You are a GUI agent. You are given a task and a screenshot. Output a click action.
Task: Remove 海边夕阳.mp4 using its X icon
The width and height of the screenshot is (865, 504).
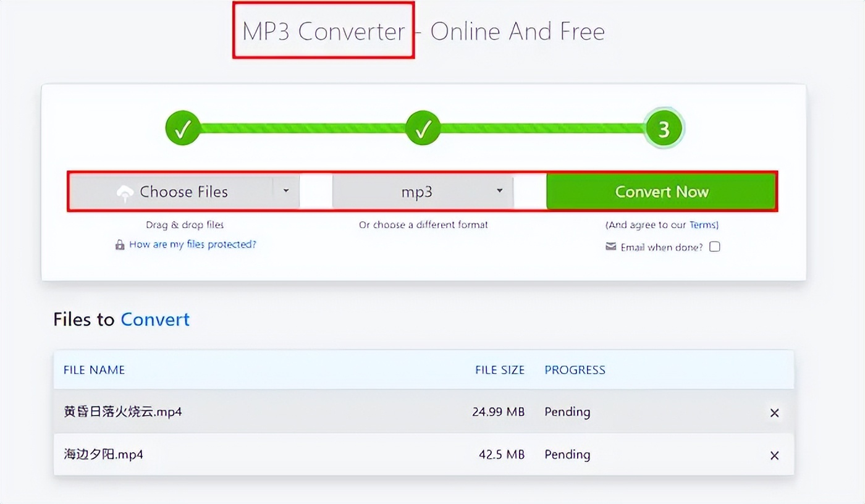click(774, 455)
